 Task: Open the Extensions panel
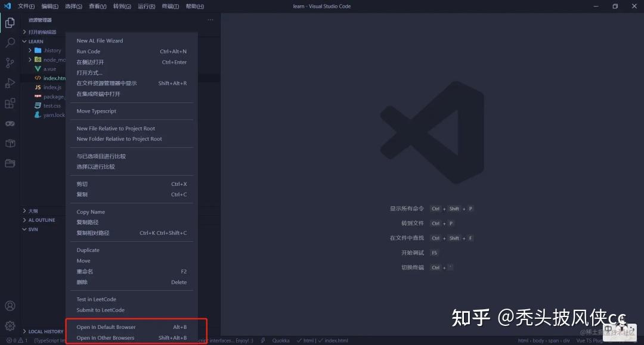pos(10,103)
